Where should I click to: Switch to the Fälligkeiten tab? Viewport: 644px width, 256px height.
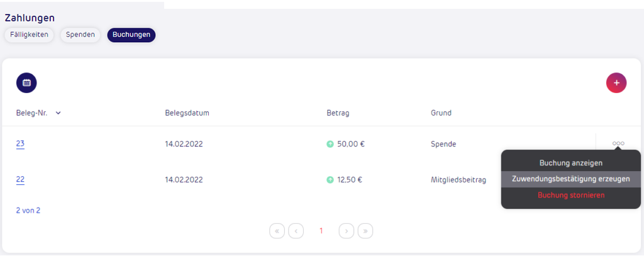coord(29,35)
